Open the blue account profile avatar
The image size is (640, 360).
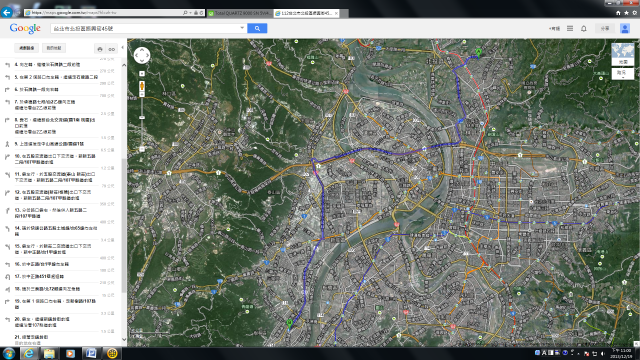pyautogui.click(x=625, y=28)
